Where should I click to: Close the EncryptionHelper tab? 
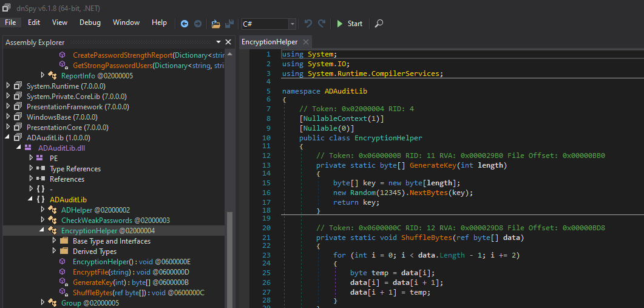tap(305, 42)
